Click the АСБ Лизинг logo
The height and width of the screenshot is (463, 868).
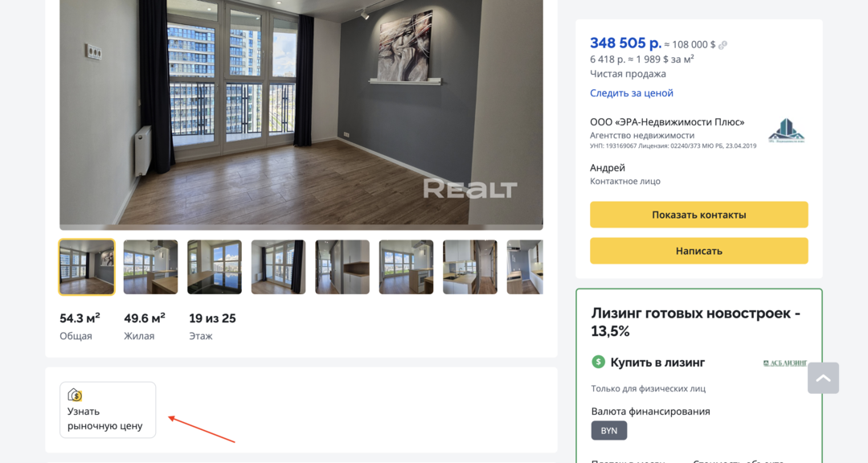pos(784,363)
